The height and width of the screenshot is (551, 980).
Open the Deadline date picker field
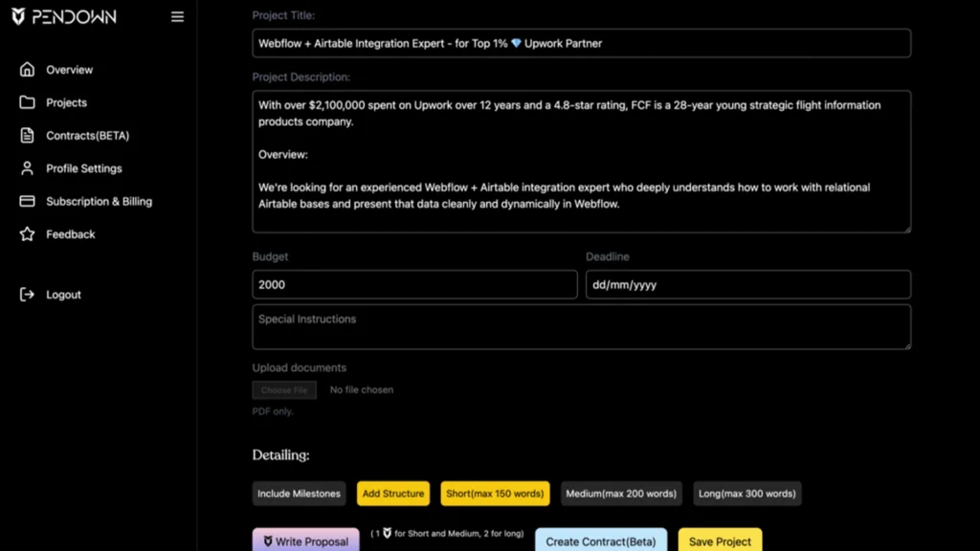[747, 285]
